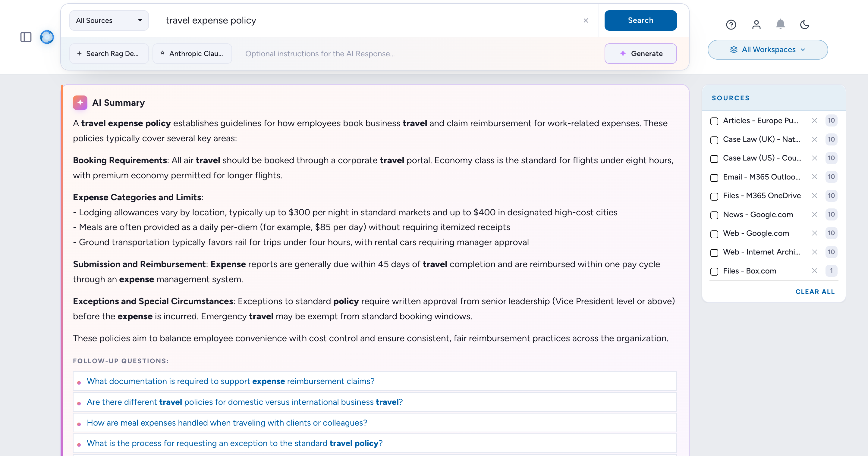
Task: Clear the search query with the X icon
Action: 586,20
